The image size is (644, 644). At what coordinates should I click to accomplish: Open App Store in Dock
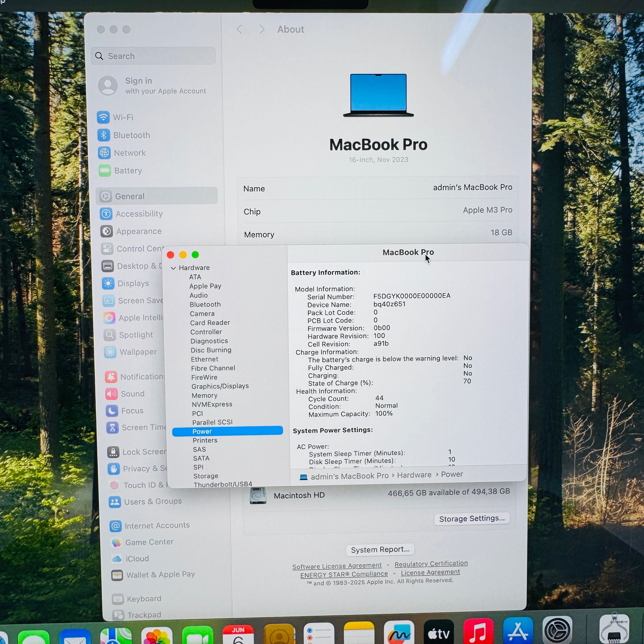tap(518, 630)
